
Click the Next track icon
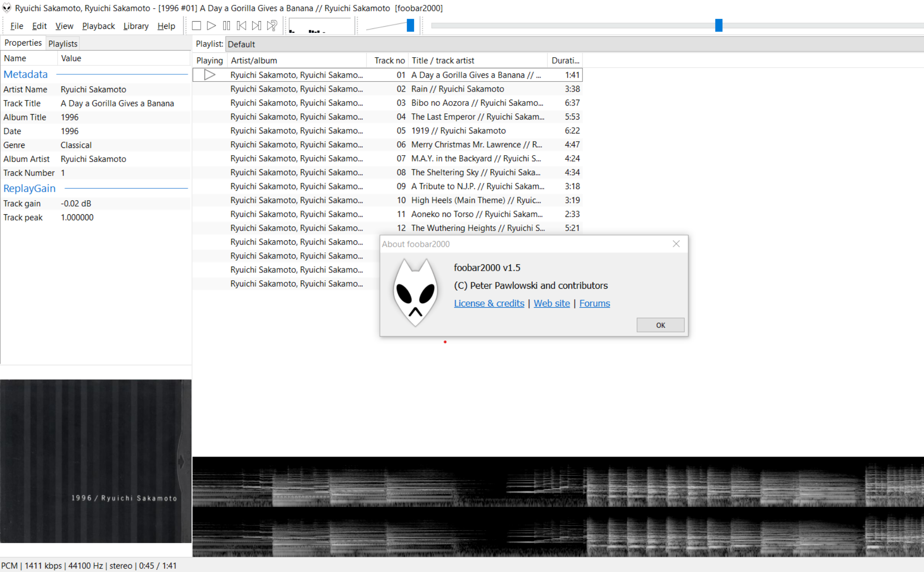point(256,25)
